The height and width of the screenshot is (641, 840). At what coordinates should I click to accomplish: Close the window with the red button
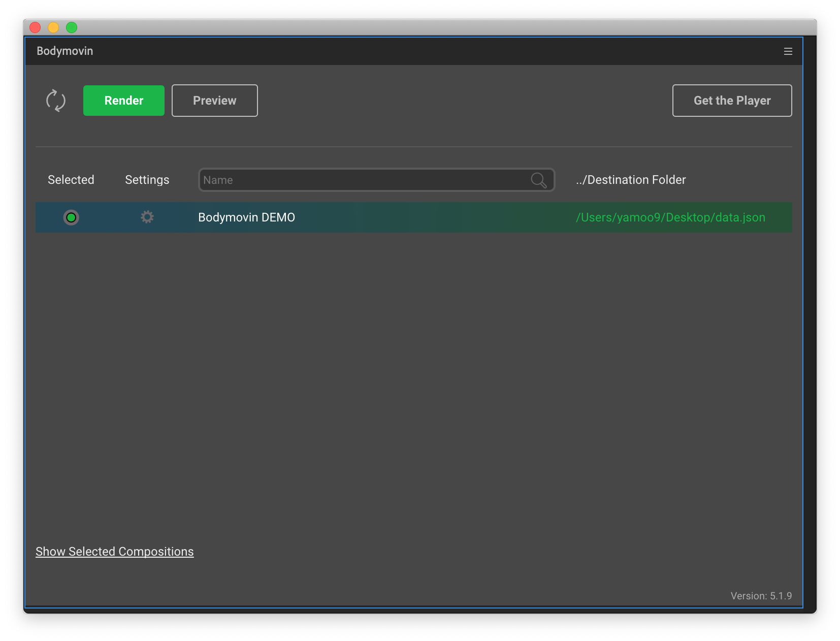point(35,27)
